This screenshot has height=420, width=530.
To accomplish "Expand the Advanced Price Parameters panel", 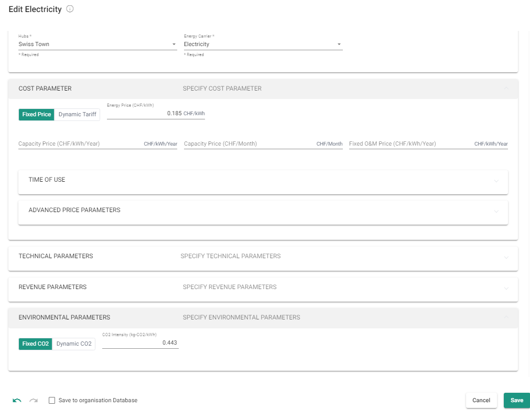I will 263,211.
